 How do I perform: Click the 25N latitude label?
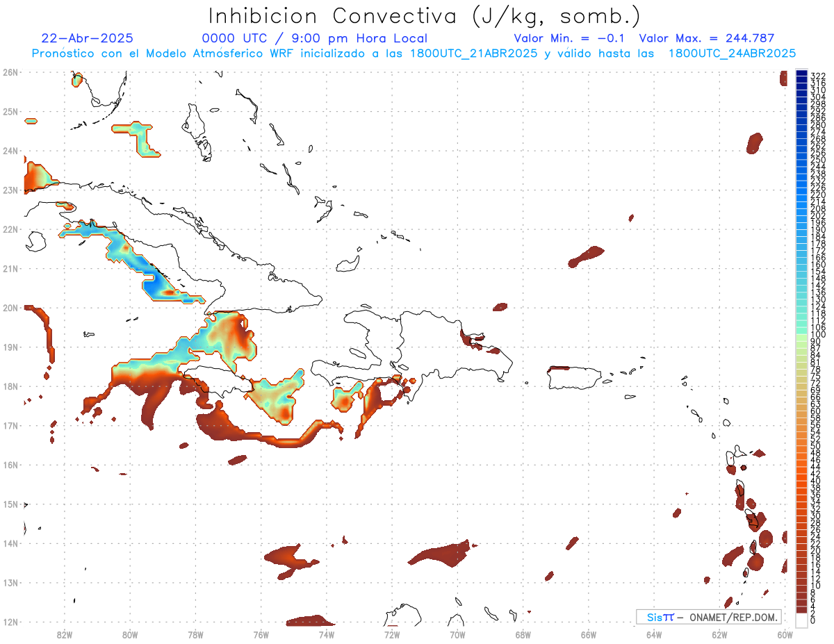pyautogui.click(x=10, y=111)
